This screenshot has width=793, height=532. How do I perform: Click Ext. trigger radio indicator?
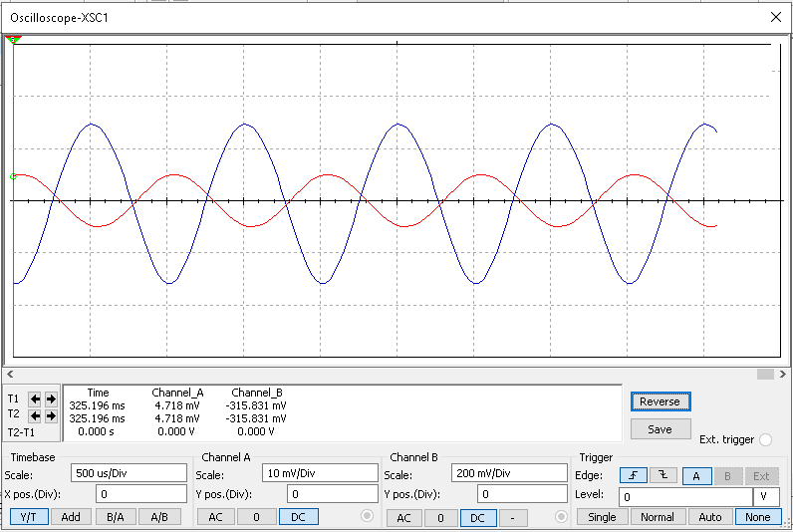click(x=766, y=440)
